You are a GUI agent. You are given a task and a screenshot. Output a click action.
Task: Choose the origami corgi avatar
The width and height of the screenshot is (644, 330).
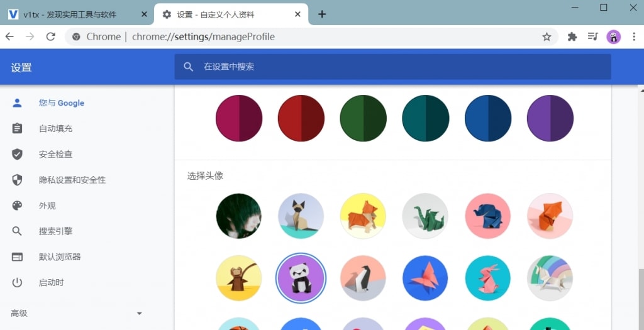(x=363, y=216)
